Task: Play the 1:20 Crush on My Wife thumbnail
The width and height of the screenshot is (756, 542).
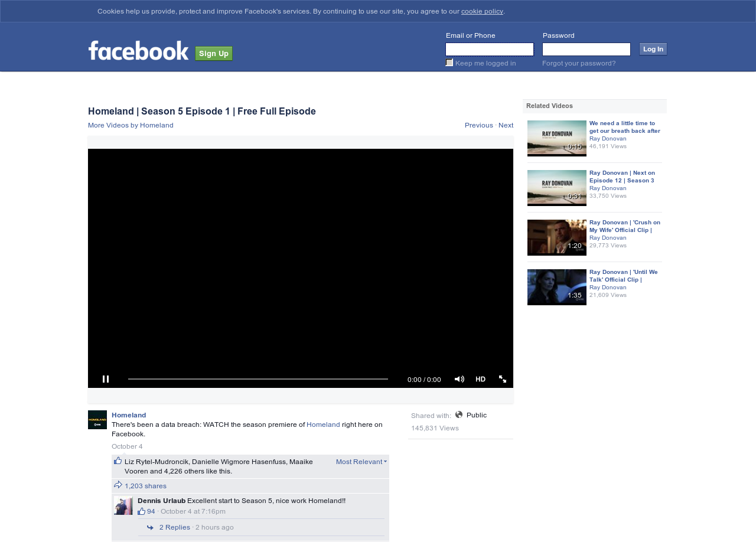Action: pos(557,237)
